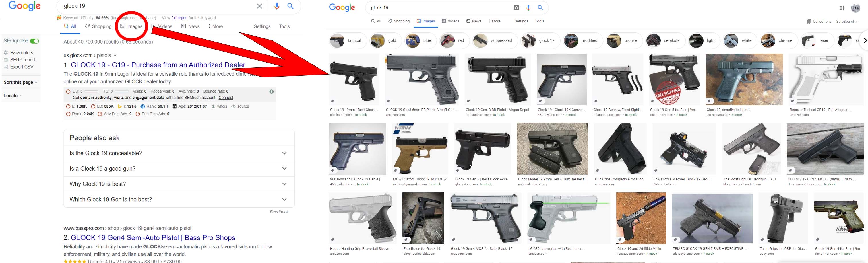Switch to the Images tab on left page

pyautogui.click(x=131, y=26)
